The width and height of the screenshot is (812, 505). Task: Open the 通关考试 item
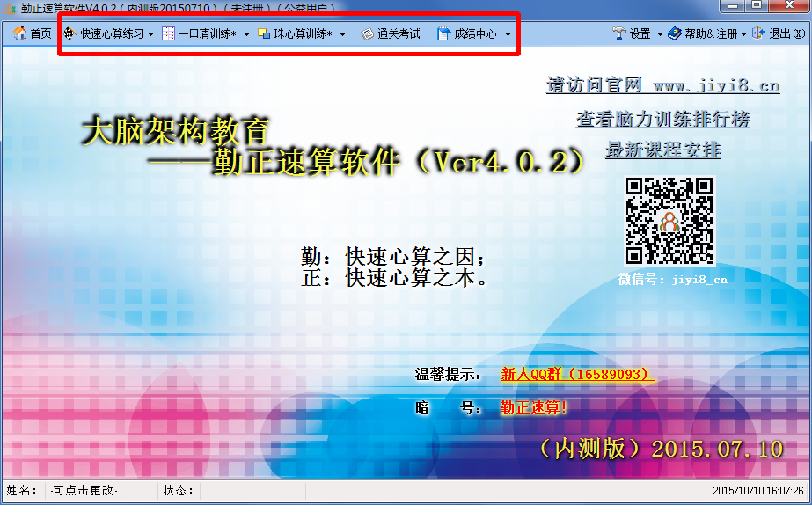tap(399, 34)
